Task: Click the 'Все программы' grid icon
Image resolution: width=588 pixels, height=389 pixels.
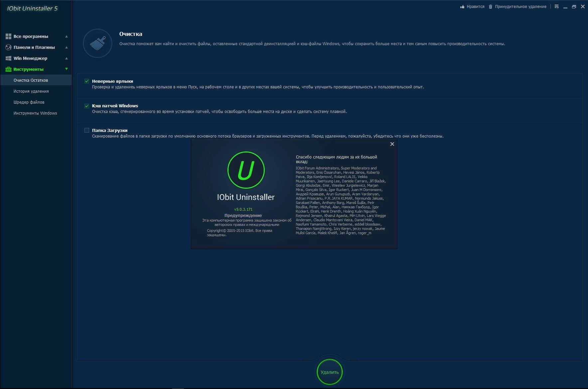Action: pyautogui.click(x=8, y=36)
